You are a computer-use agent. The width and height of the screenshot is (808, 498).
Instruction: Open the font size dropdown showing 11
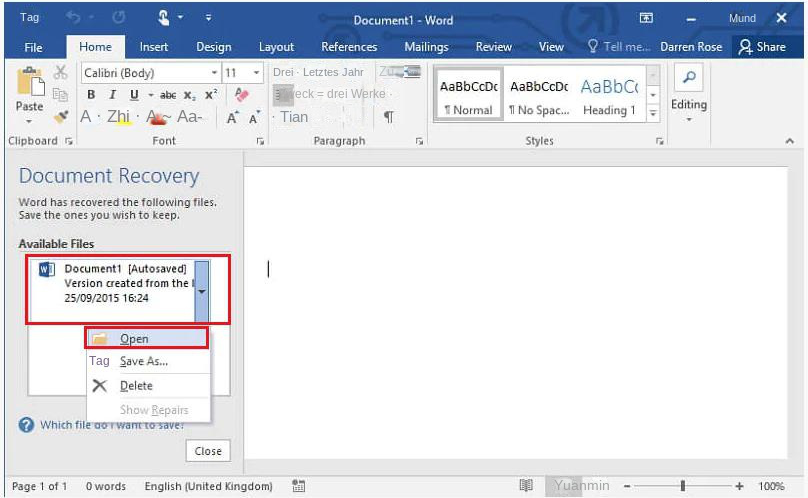256,73
